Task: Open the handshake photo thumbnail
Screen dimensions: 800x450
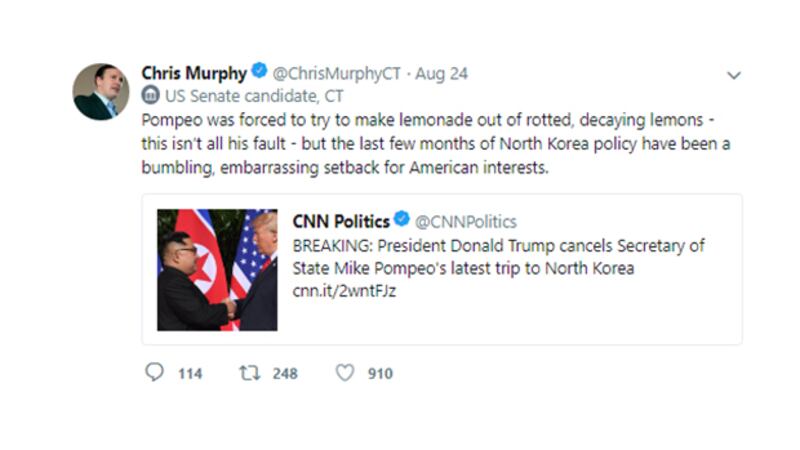Action: [x=218, y=269]
